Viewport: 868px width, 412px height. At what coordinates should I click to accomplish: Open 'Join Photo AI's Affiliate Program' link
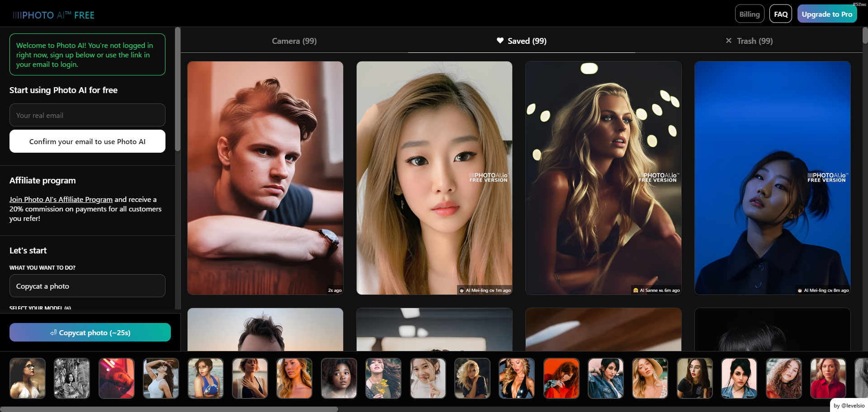pyautogui.click(x=61, y=199)
